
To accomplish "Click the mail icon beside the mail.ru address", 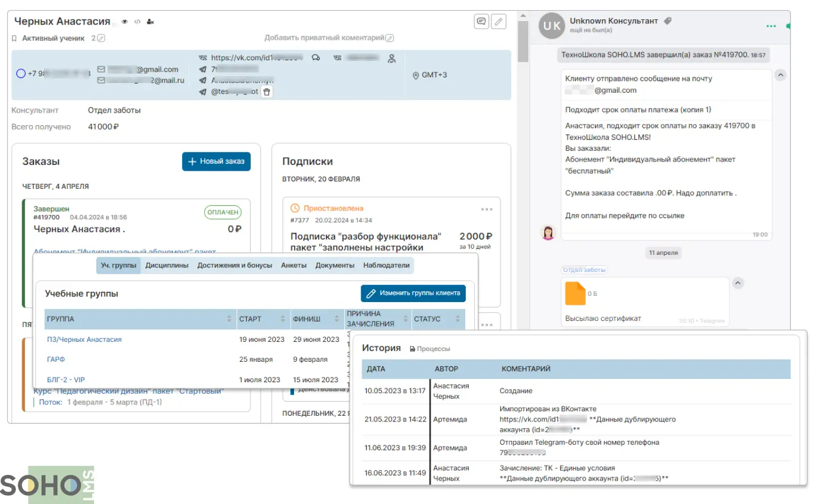I will point(101,81).
